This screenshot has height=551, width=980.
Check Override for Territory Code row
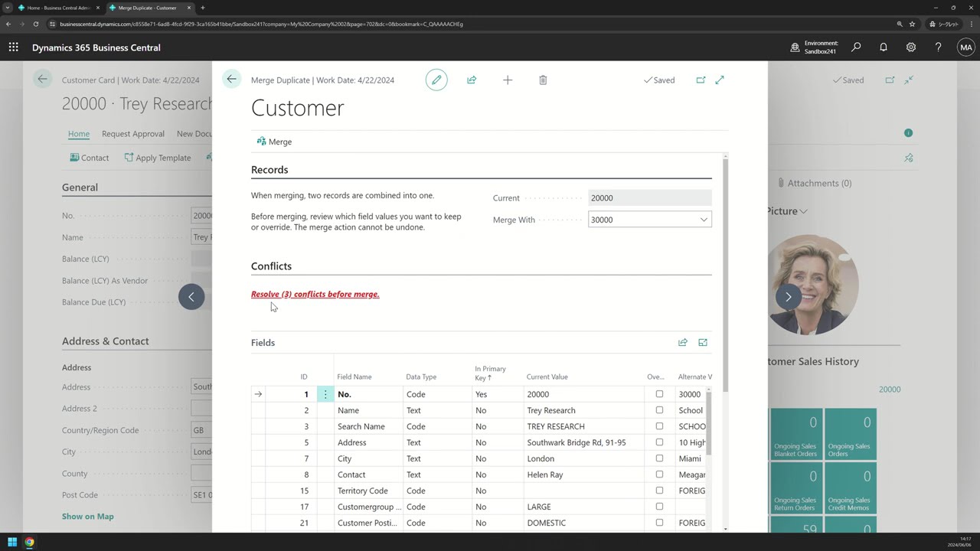pyautogui.click(x=659, y=491)
